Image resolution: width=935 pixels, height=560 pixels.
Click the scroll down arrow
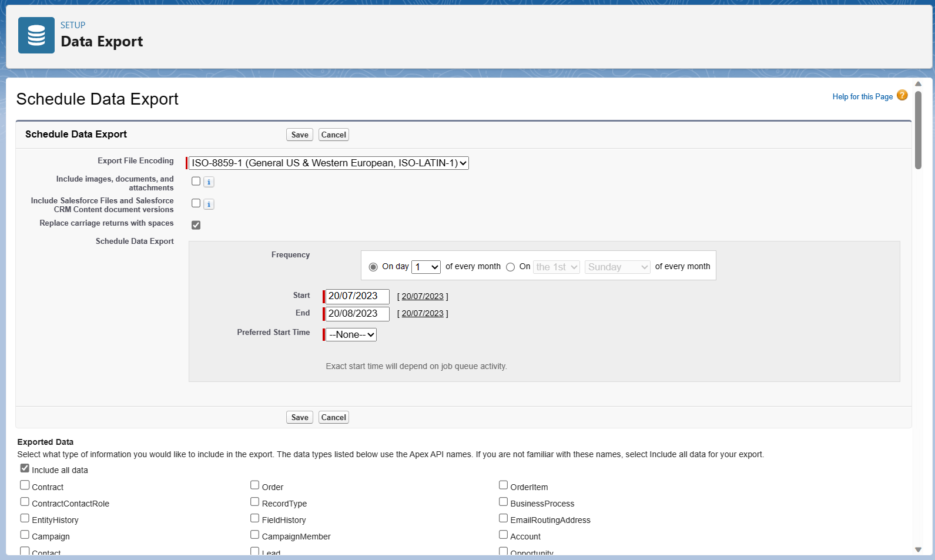[x=918, y=550]
